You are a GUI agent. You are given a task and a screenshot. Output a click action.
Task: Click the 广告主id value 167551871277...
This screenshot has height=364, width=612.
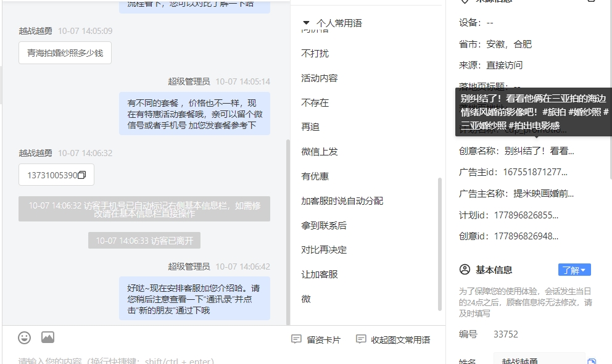[x=535, y=172]
